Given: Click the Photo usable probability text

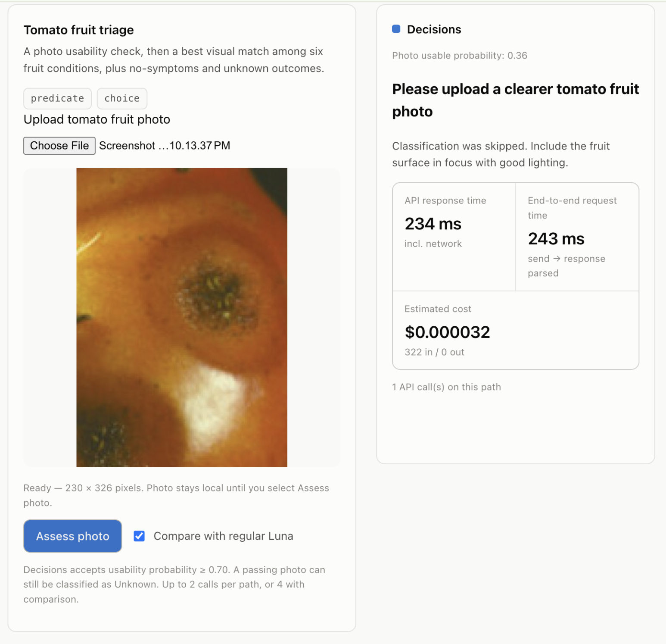Looking at the screenshot, I should click(x=460, y=56).
